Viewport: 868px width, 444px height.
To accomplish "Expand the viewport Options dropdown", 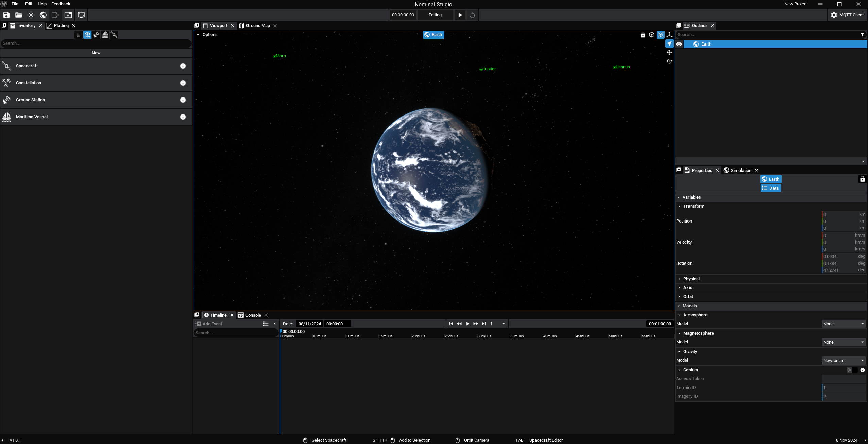I will 207,35.
